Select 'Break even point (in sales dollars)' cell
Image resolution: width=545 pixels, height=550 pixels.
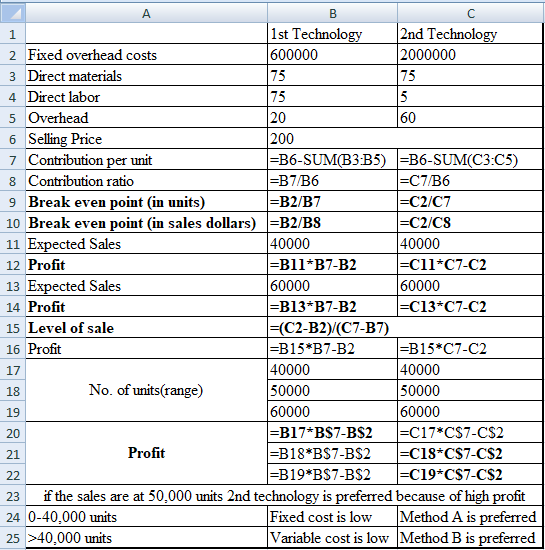(147, 223)
